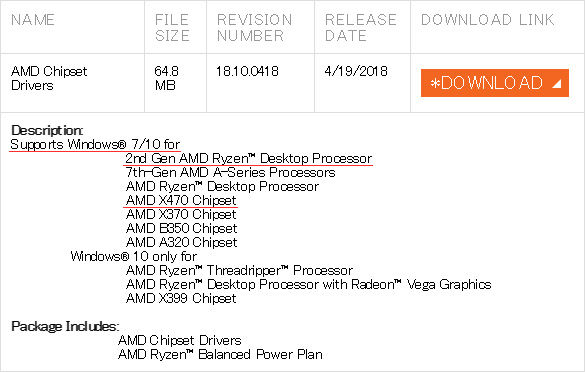Image resolution: width=585 pixels, height=372 pixels.
Task: Select the AMD Chipset Drivers name cell
Action: tap(49, 78)
